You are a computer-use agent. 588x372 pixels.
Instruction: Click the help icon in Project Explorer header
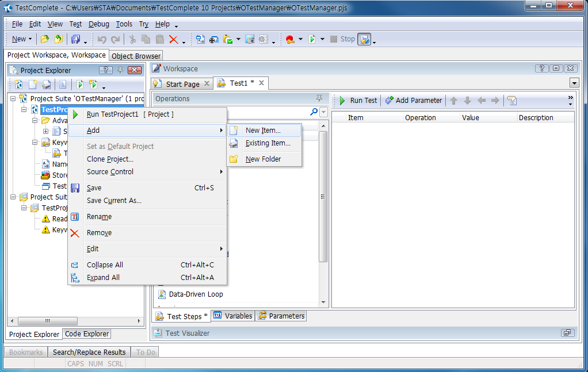coord(105,70)
